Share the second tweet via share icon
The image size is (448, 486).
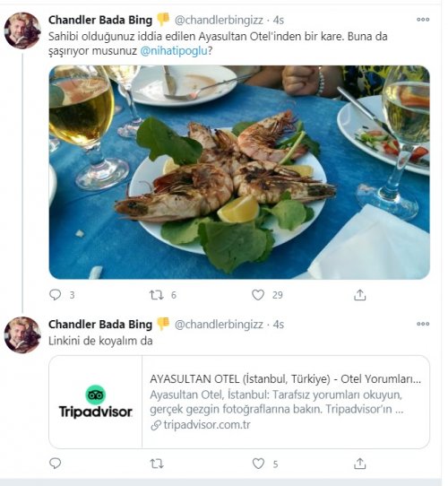click(359, 464)
